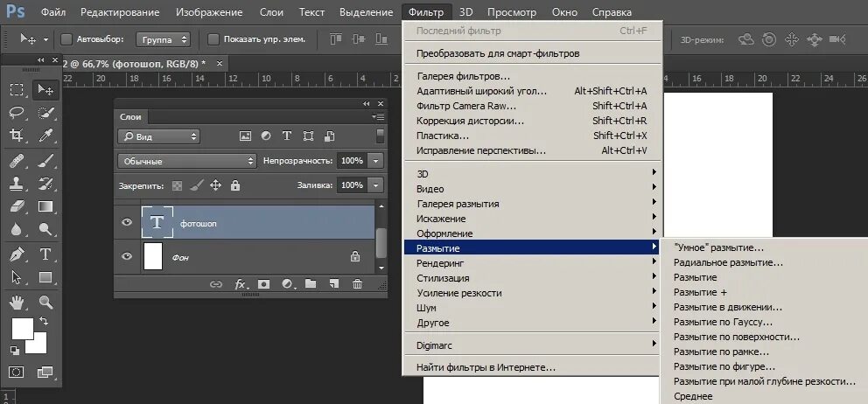This screenshot has height=404, width=868.
Task: Reset default foreground and background colors
Action: [15, 350]
